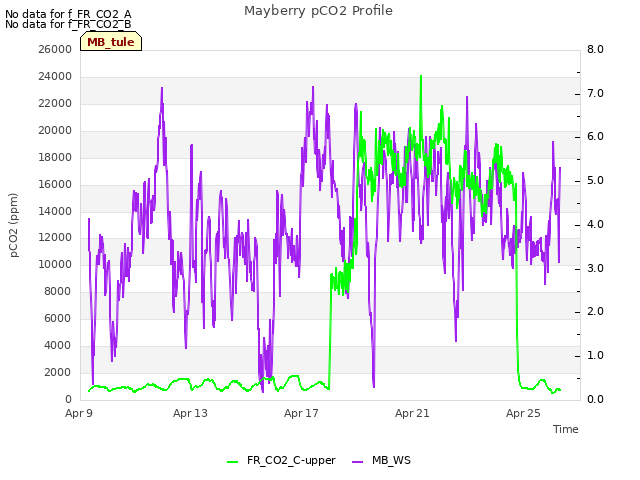
Task: Click the 12000 left axis value
Action: click(55, 238)
